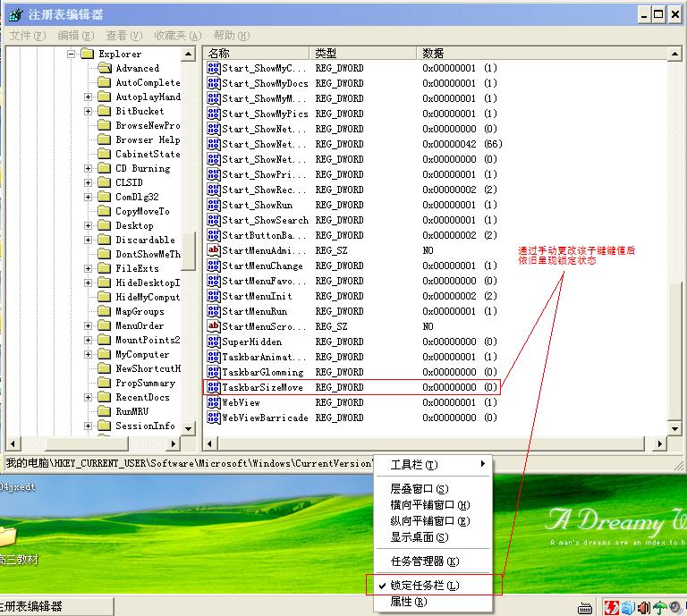Select the SuperHidden value icon

(x=214, y=342)
